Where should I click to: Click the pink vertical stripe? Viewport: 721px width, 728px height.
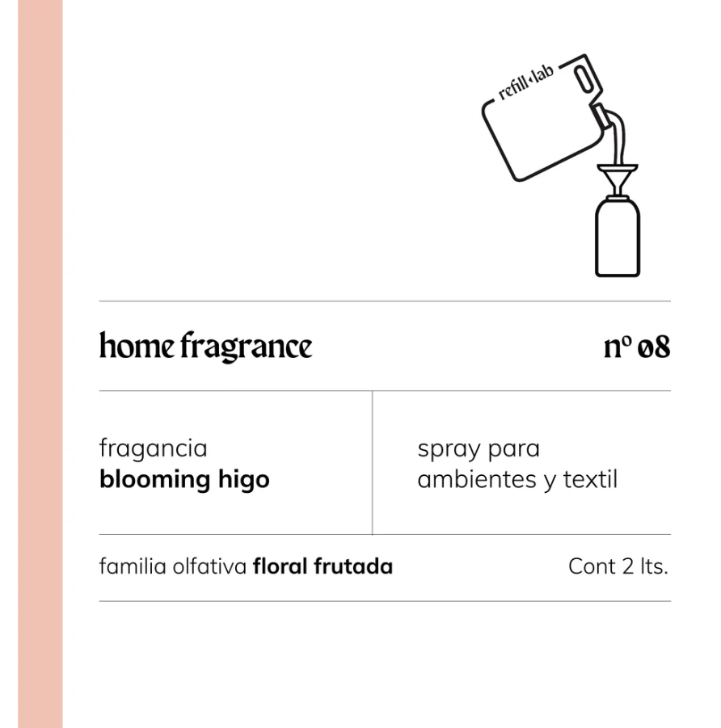40,364
